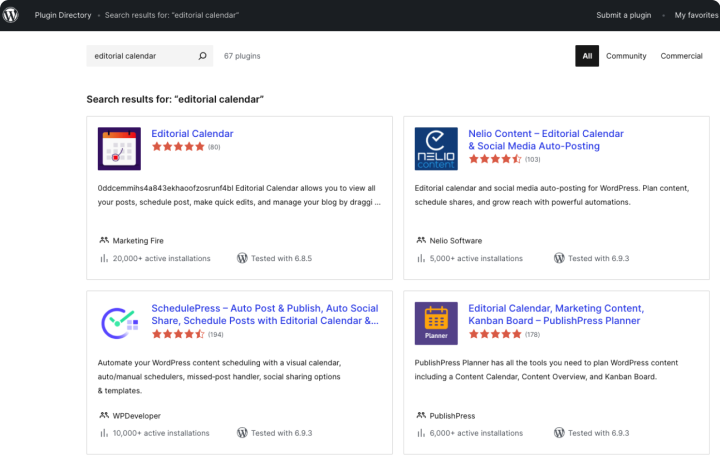Click author icon beside PublishPress
720x460 pixels.
(x=421, y=415)
